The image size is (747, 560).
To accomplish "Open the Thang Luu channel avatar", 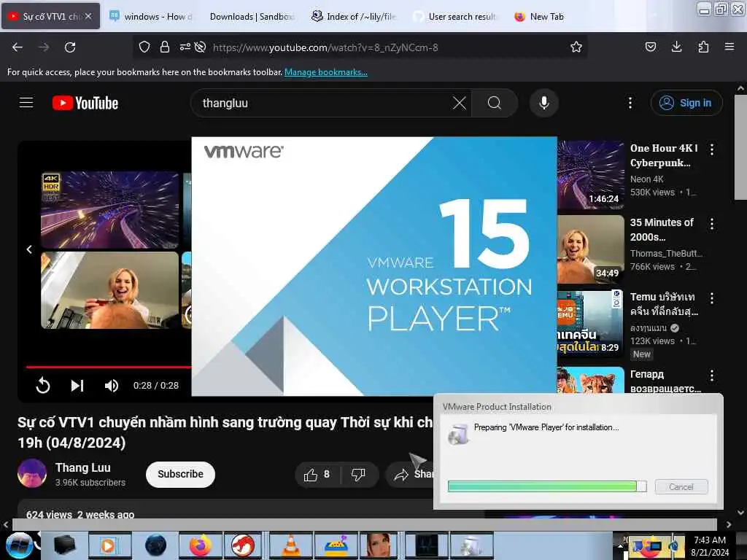I will [32, 473].
